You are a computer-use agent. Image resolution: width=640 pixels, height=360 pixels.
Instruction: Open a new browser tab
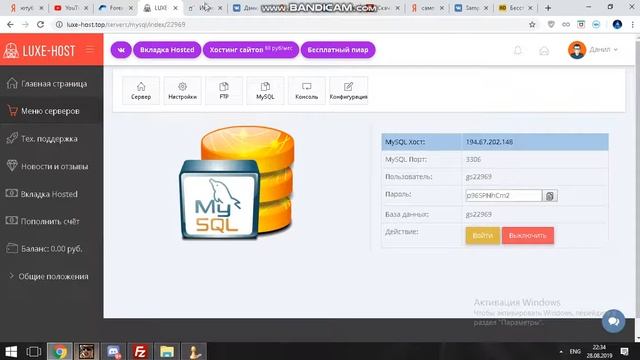pyautogui.click(x=548, y=8)
